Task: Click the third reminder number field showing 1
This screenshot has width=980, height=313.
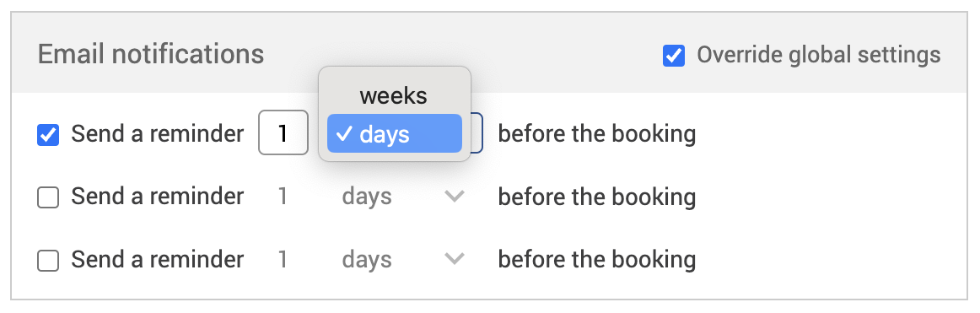Action: point(283,259)
